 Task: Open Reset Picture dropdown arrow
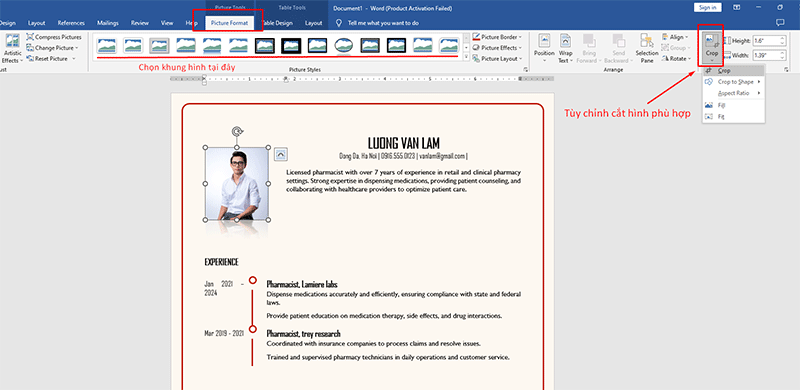click(x=74, y=59)
